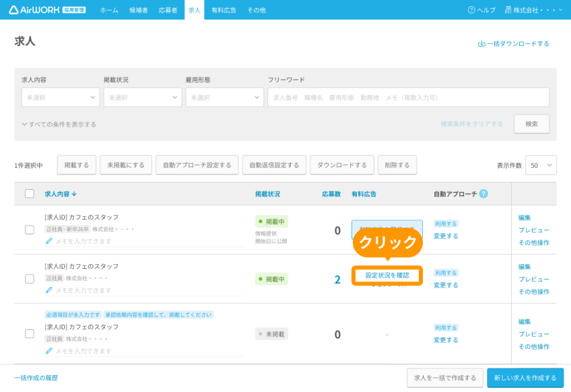Viewport: 571px width, 392px height.
Task: Open the 表示件数 50 dropdown
Action: tap(541, 166)
